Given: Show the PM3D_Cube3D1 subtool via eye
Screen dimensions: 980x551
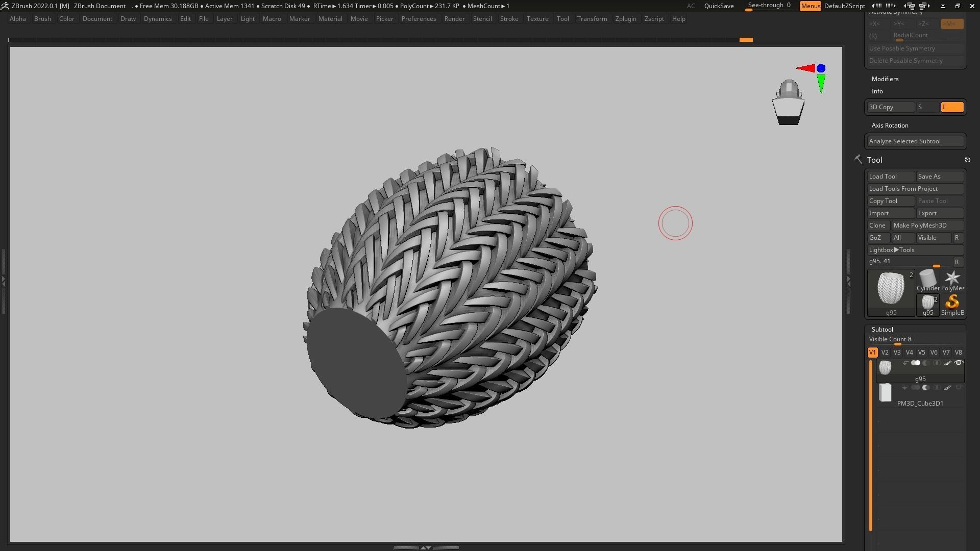Looking at the screenshot, I should [958, 388].
